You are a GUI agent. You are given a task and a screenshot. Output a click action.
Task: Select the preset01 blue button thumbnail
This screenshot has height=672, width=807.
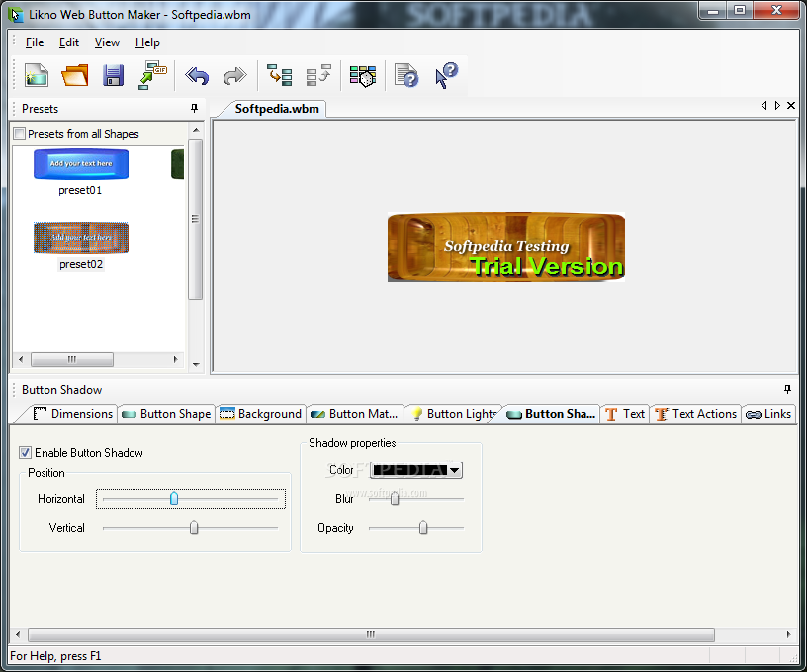click(81, 164)
